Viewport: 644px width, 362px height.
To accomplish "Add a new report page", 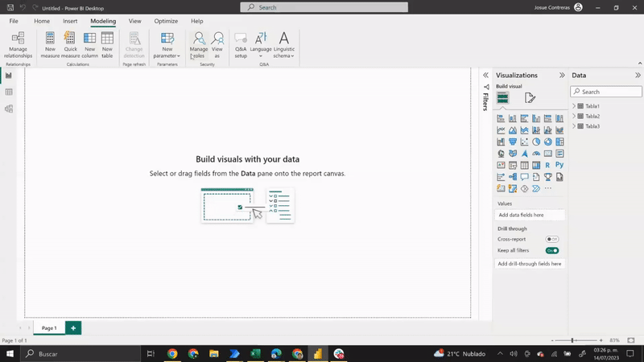I will pos(73,328).
